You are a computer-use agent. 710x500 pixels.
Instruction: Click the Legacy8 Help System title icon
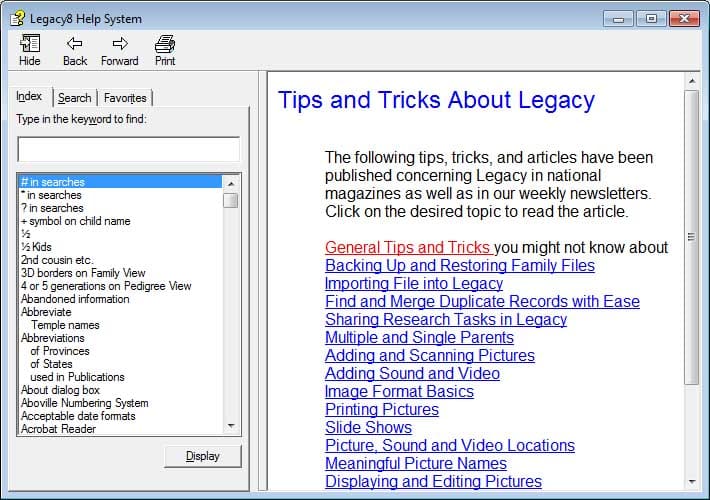coord(17,19)
